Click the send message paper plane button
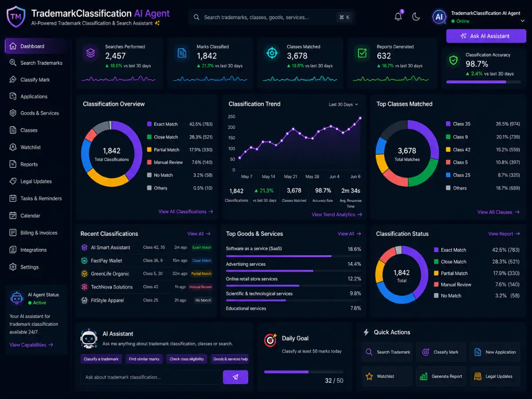Viewport: 532px width, 399px height. point(235,377)
